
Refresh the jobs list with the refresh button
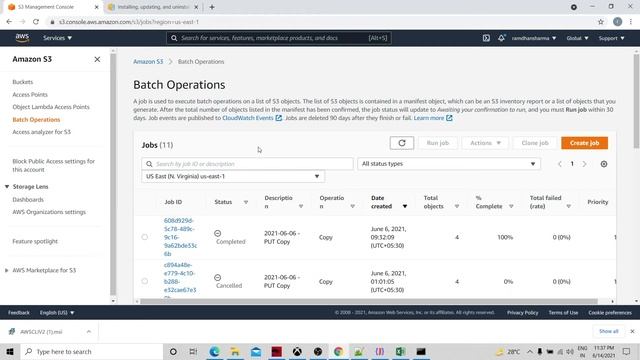[x=402, y=143]
